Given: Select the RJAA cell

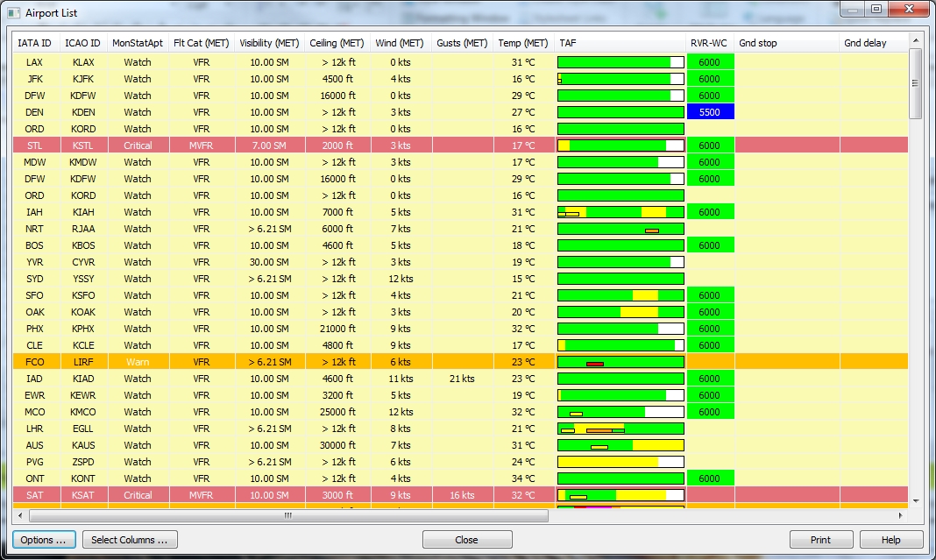Looking at the screenshot, I should (83, 229).
